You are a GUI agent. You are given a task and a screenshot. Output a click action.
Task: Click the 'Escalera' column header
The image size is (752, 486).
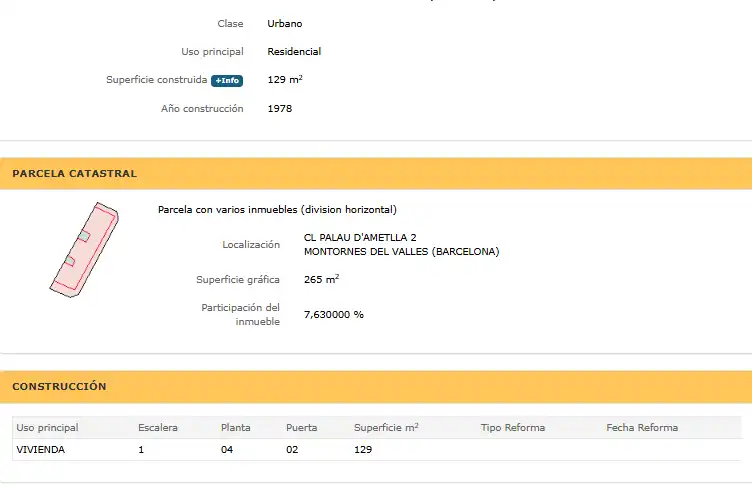(158, 427)
